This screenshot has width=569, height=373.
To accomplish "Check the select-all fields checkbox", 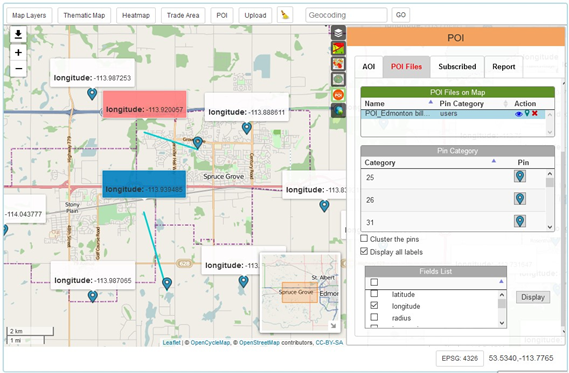I will pos(374,282).
